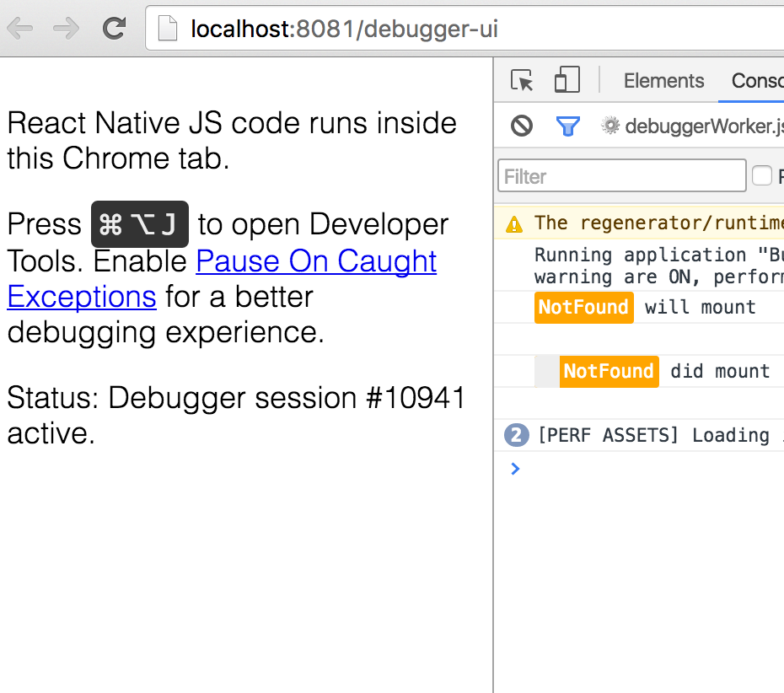This screenshot has height=693, width=784.
Task: Reload the debugger-ui page
Action: [114, 28]
